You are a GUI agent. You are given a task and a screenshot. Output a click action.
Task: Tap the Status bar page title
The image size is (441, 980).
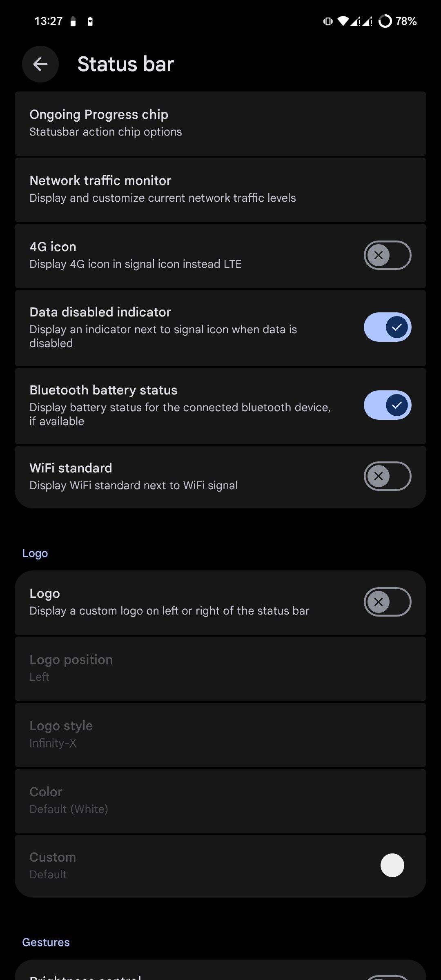pyautogui.click(x=126, y=64)
